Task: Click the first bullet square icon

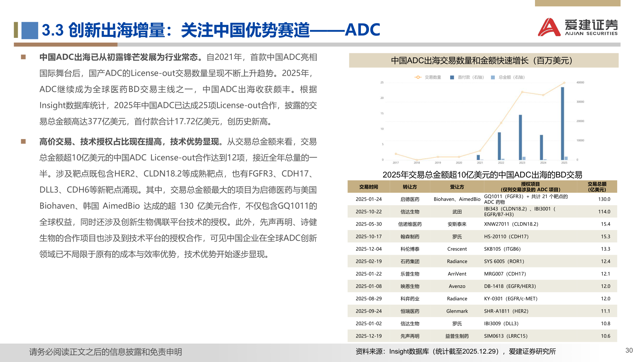Action: click(x=23, y=57)
